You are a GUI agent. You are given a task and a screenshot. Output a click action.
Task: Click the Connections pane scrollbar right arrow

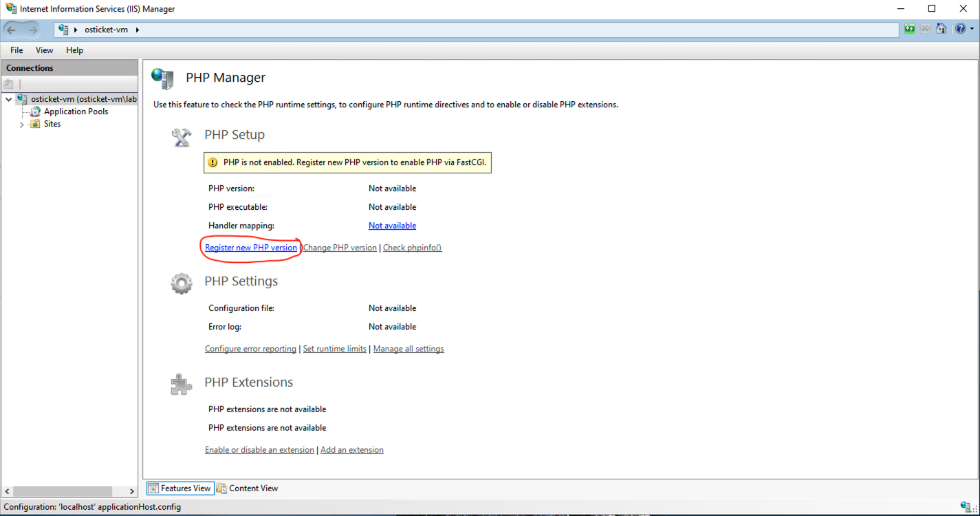tap(132, 491)
